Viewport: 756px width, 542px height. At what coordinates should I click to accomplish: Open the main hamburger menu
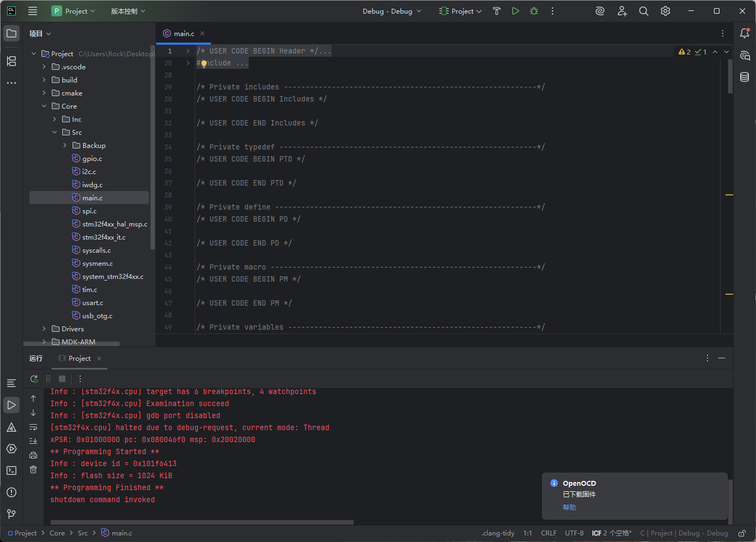33,11
